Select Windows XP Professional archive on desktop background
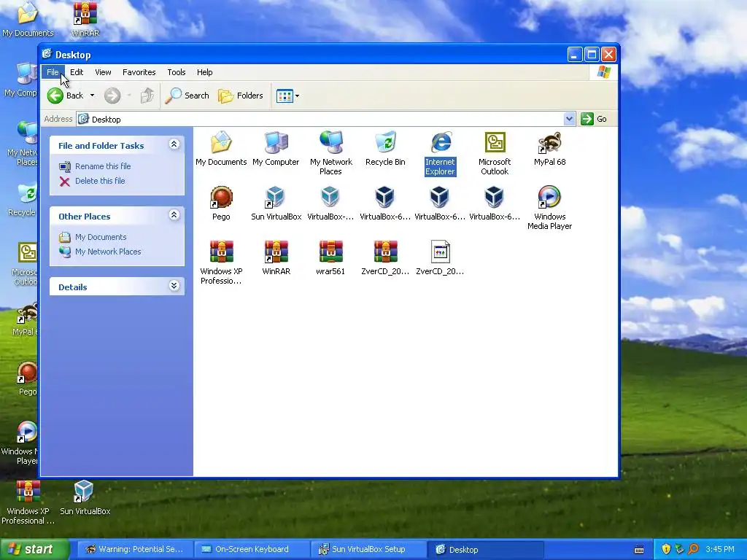This screenshot has height=560, width=747. pyautogui.click(x=28, y=502)
